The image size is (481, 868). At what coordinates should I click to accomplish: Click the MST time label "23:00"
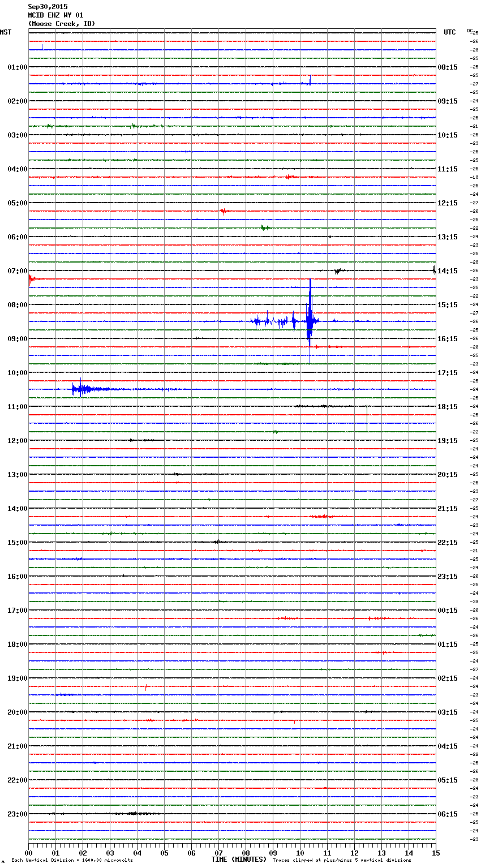point(18,814)
